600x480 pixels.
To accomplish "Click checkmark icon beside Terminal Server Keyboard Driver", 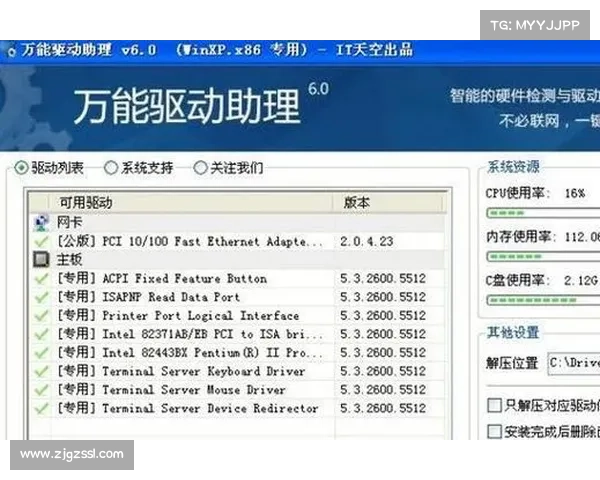I will tap(40, 371).
